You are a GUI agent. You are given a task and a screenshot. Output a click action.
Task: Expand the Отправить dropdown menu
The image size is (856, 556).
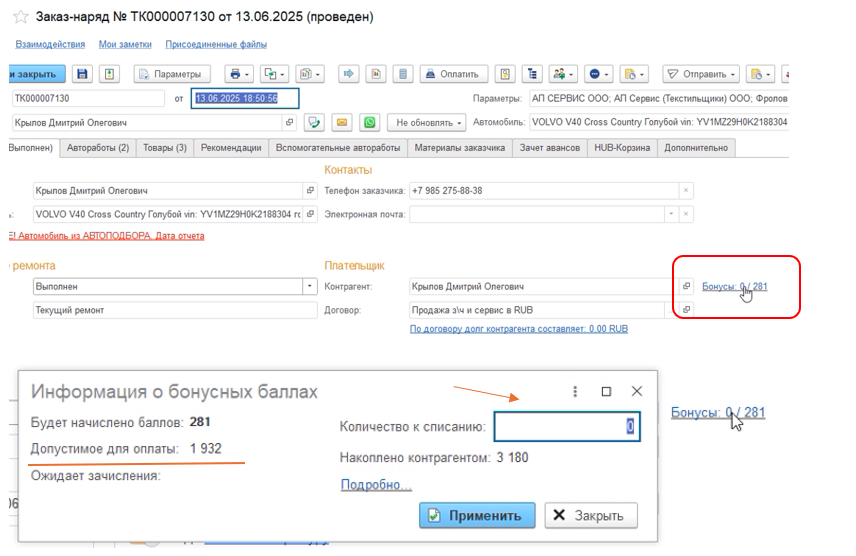pyautogui.click(x=700, y=74)
